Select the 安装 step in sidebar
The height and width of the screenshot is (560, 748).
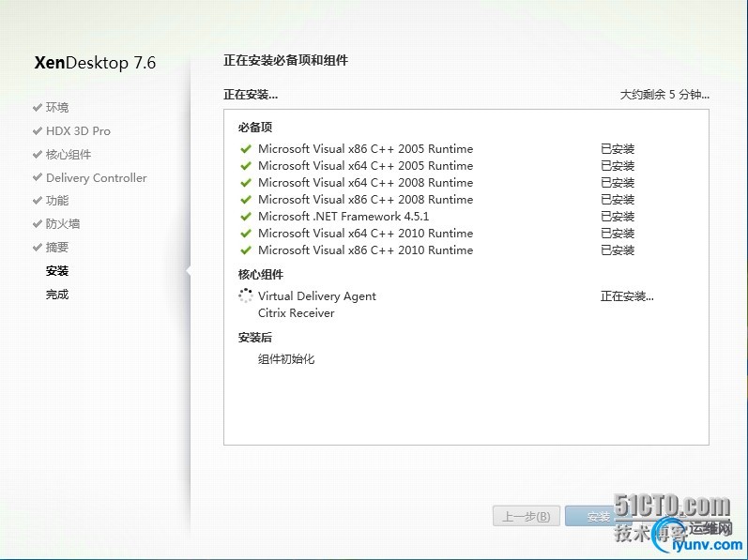click(x=57, y=271)
